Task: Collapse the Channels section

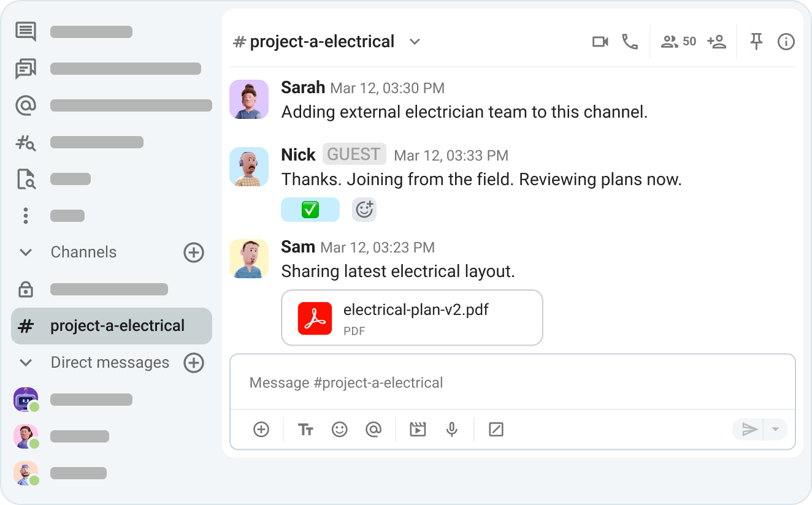Action: [x=26, y=252]
